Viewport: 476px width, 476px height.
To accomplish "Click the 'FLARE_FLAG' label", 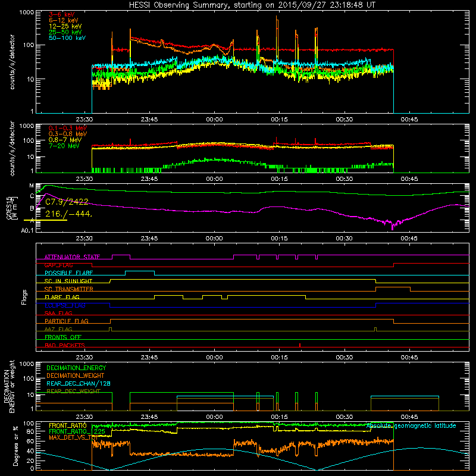I will click(62, 297).
